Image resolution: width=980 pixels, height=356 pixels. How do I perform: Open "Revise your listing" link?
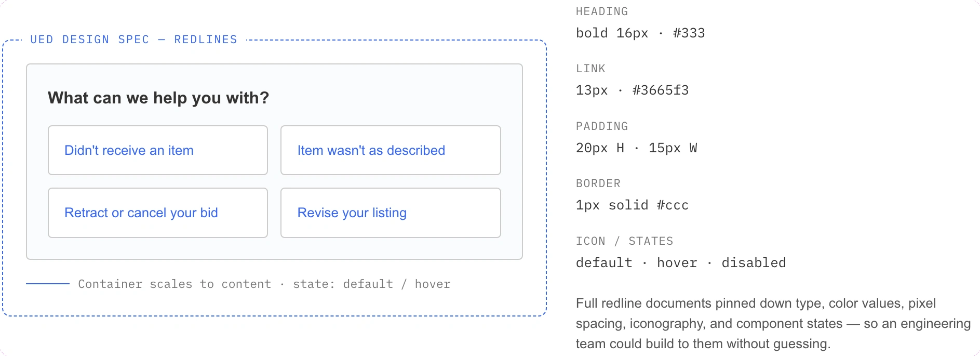click(391, 213)
